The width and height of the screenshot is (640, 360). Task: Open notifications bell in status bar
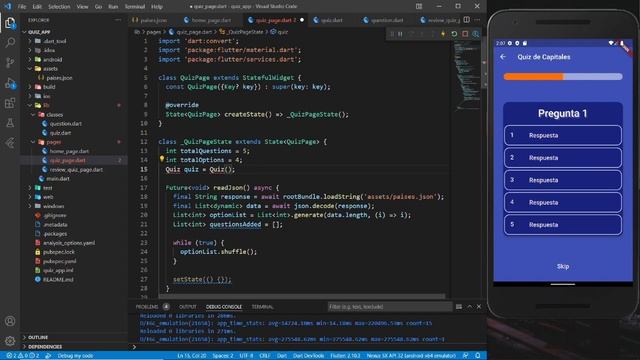tap(478, 356)
